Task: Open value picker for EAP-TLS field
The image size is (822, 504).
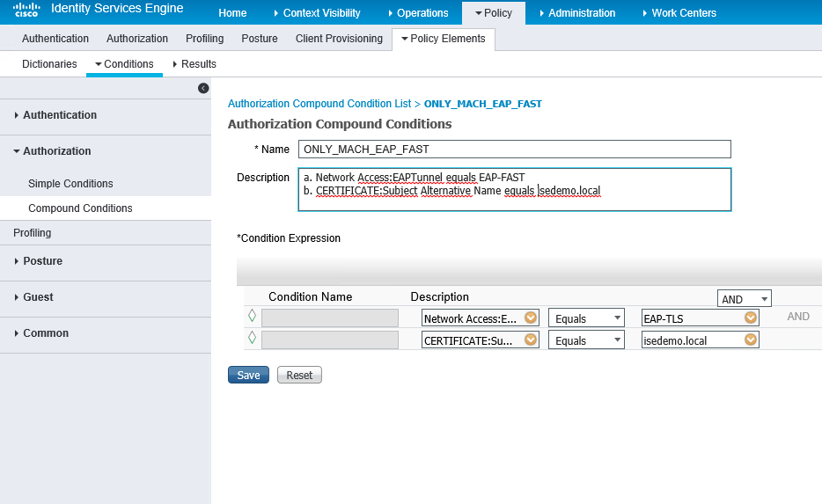Action: 751,318
